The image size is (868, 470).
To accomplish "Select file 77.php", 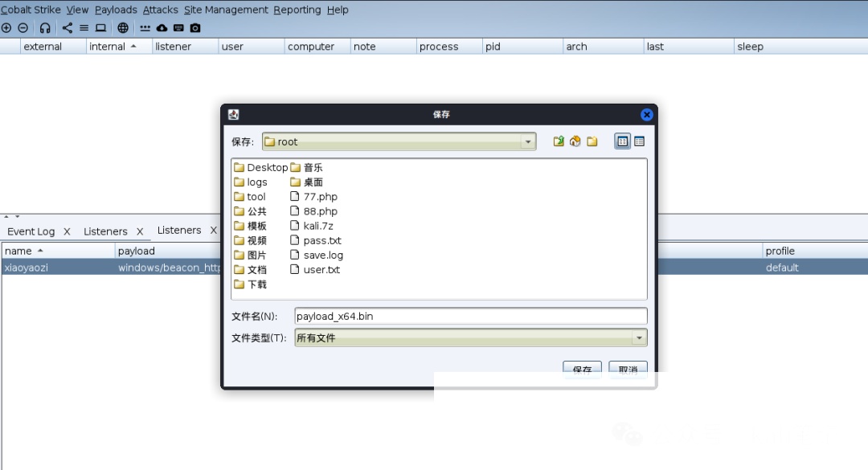I will tap(314, 197).
